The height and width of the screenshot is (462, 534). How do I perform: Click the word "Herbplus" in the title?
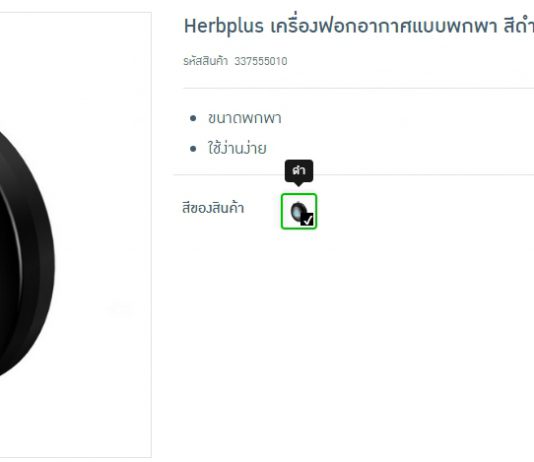click(223, 26)
